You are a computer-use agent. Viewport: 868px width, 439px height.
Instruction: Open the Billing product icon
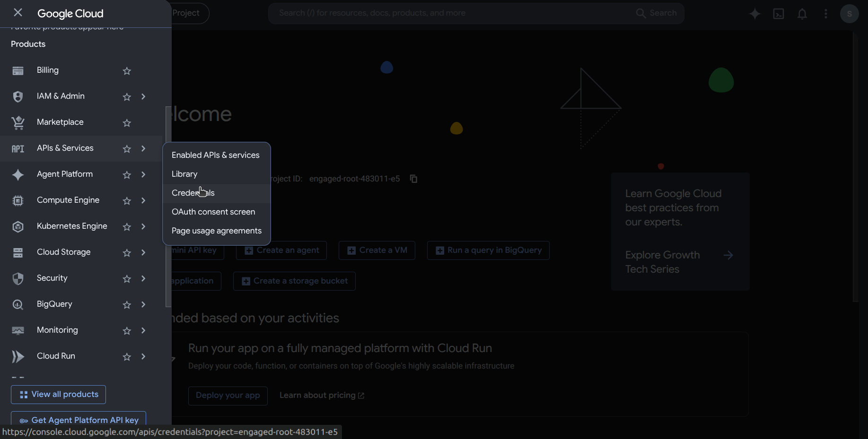(18, 71)
